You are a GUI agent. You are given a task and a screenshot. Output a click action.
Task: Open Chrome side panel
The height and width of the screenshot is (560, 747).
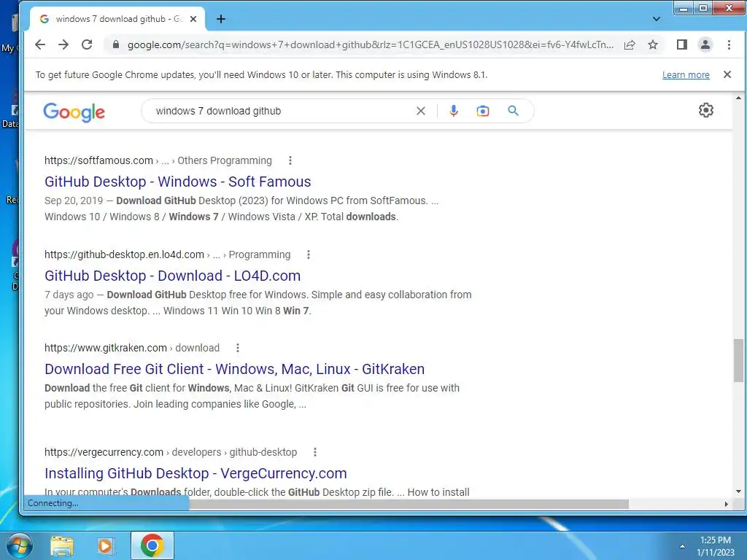682,44
